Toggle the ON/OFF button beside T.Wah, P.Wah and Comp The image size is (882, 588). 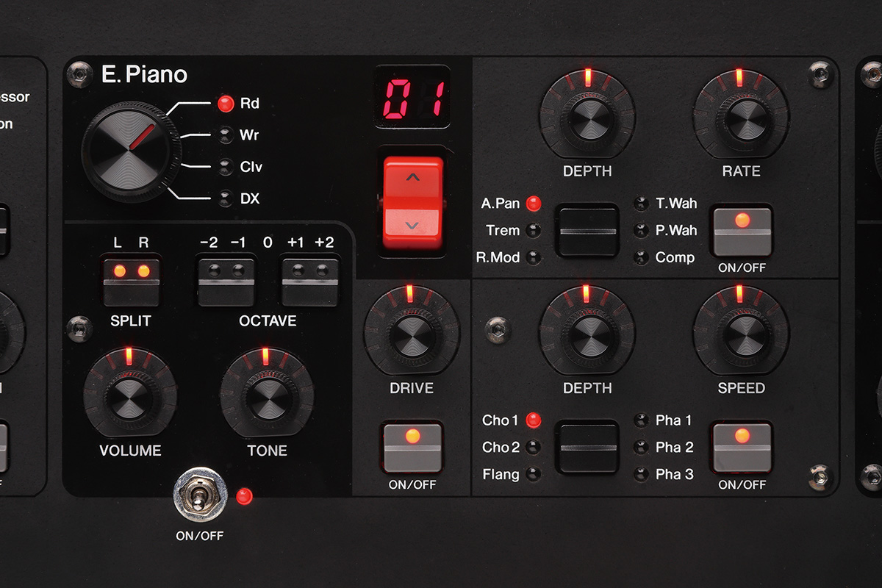click(742, 231)
